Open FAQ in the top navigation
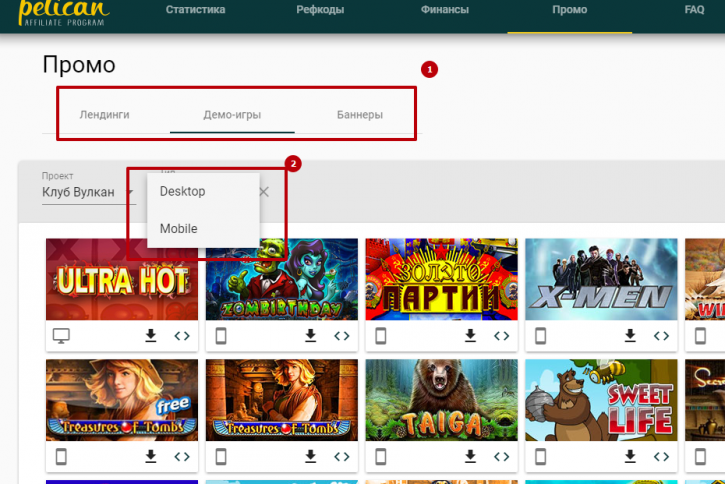Screen dimensions: 725x484 pyautogui.click(x=694, y=10)
